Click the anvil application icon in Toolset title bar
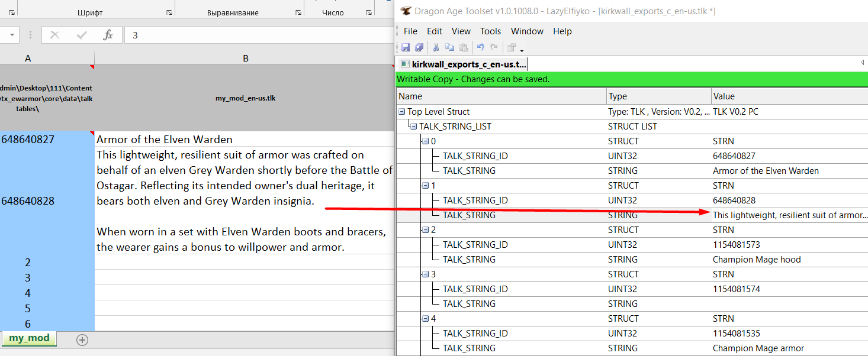868x356 pixels. point(406,11)
